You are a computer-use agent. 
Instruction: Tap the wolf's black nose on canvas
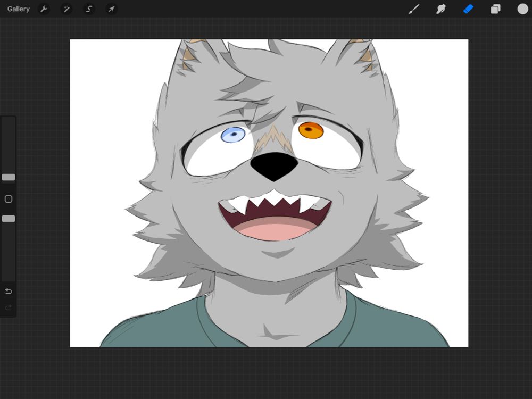[x=274, y=166]
